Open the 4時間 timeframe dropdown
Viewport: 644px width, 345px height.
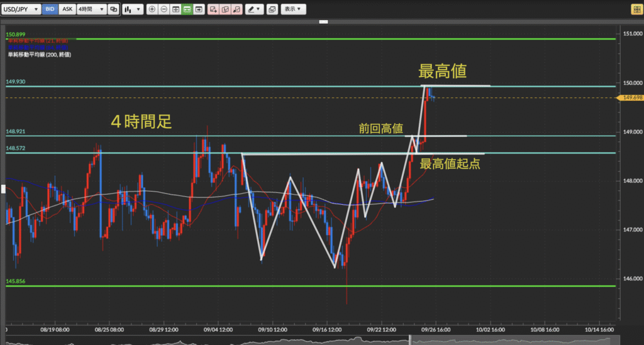click(x=91, y=9)
